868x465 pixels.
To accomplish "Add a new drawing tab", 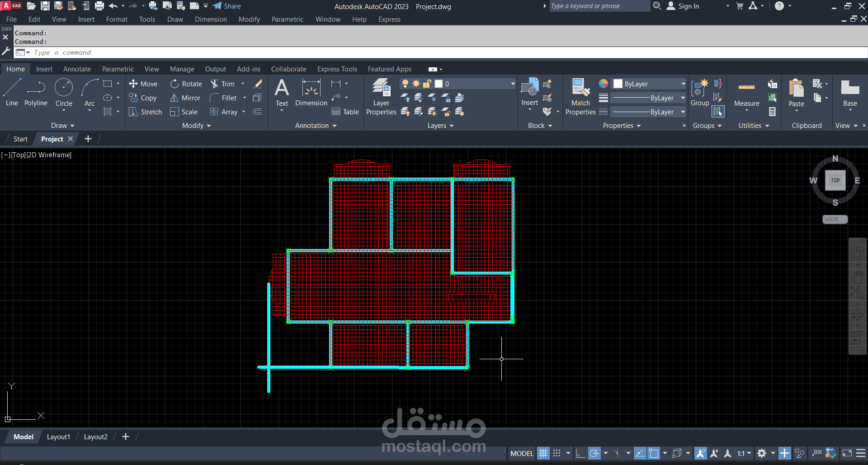I will tap(88, 139).
